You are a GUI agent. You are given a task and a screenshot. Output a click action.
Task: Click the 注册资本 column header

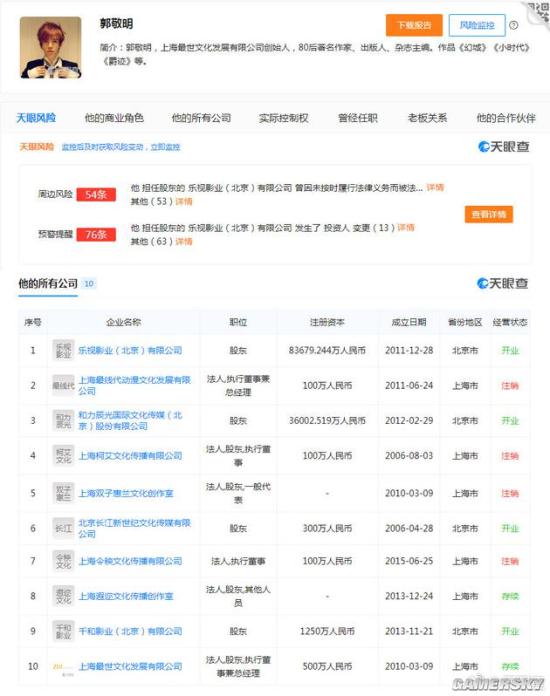point(327,322)
